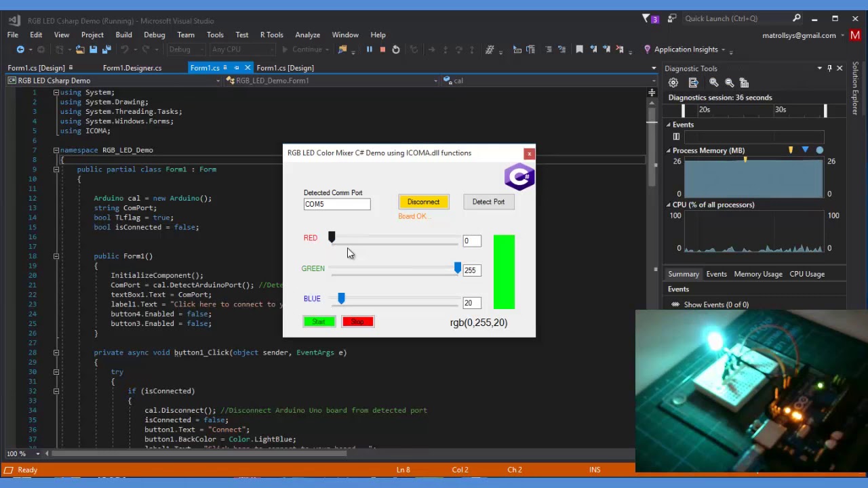
Task: Click the green color preview box
Action: 504,272
